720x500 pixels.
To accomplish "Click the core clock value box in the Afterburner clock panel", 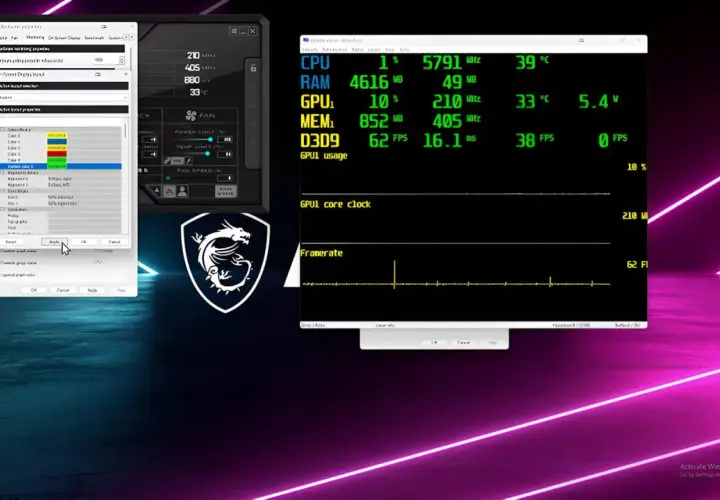I will (149, 139).
